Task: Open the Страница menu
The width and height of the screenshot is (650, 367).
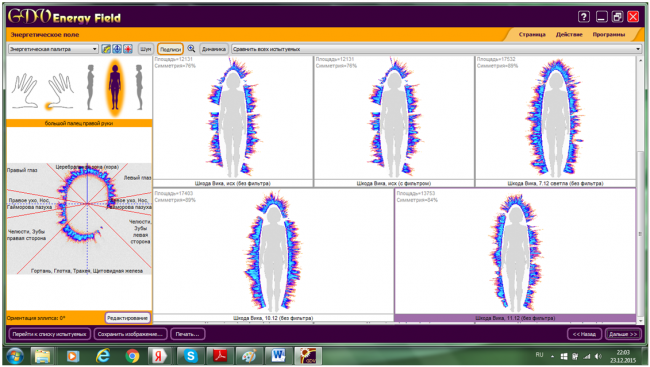Action: click(532, 34)
